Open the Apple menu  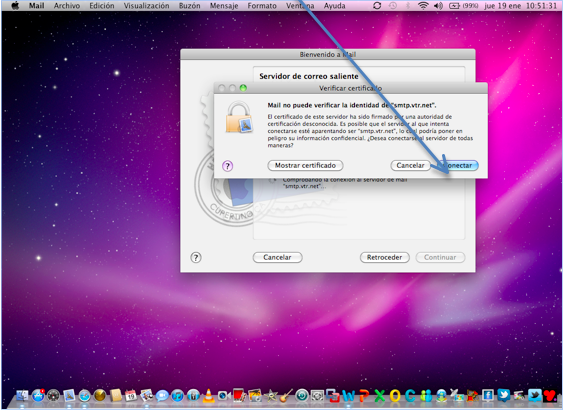pos(15,6)
